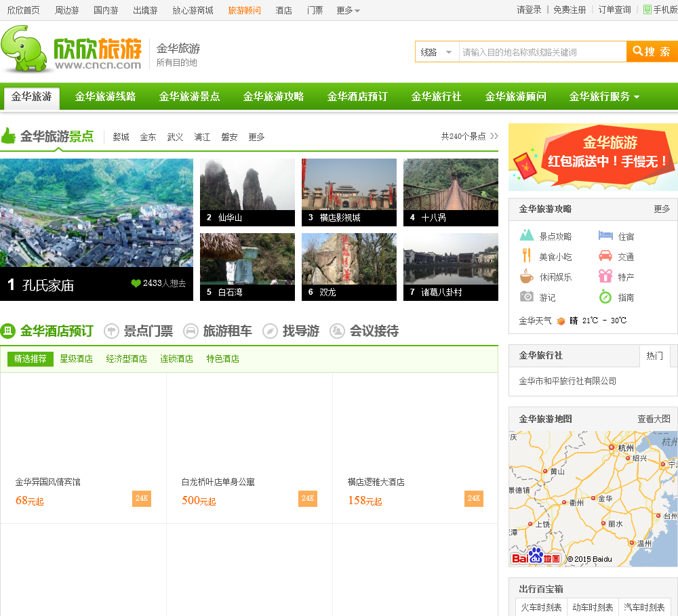678x616 pixels.
Task: Go to 金华旅游线路 nav item
Action: (105, 96)
